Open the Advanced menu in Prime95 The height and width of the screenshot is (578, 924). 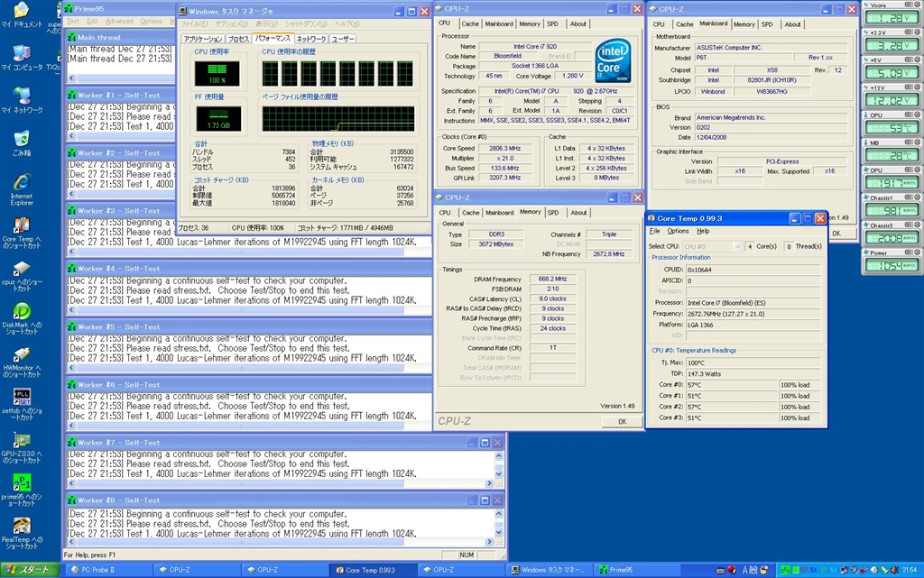(x=119, y=21)
